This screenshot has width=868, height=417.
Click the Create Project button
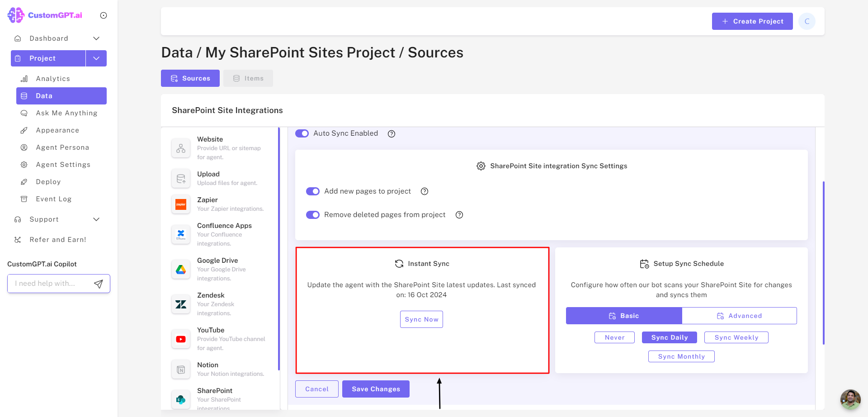[x=752, y=21]
